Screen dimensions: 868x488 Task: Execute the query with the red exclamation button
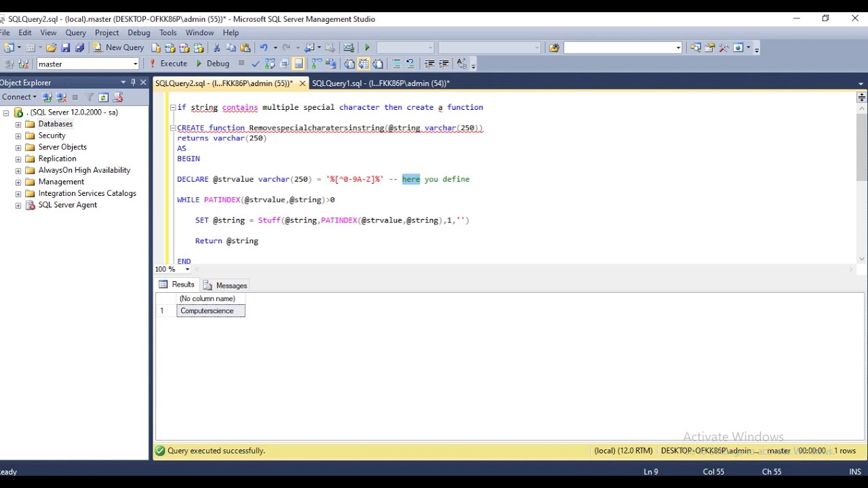[x=168, y=64]
